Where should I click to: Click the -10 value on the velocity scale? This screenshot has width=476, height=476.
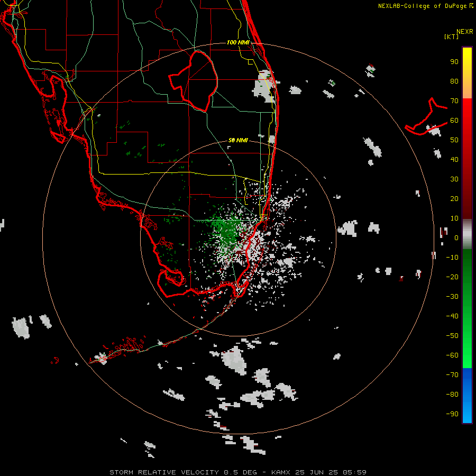click(452, 258)
